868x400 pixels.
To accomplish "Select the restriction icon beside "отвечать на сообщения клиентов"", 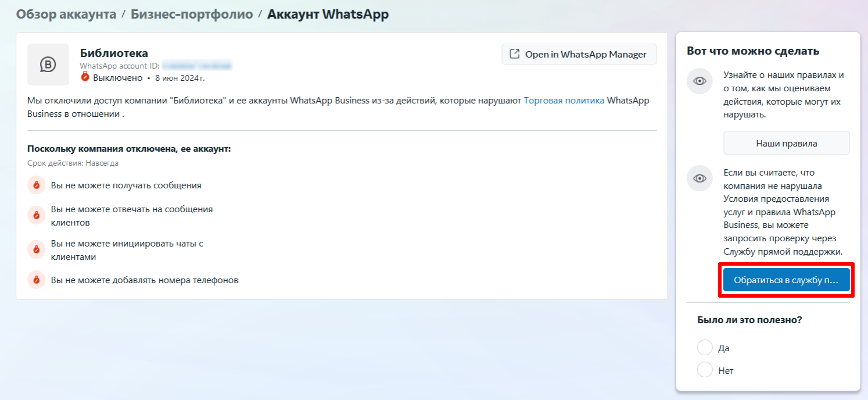I will 36,215.
